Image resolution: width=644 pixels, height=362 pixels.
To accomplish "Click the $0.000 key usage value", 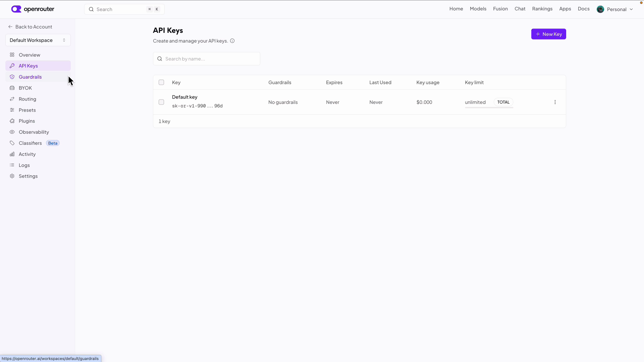I will click(424, 102).
